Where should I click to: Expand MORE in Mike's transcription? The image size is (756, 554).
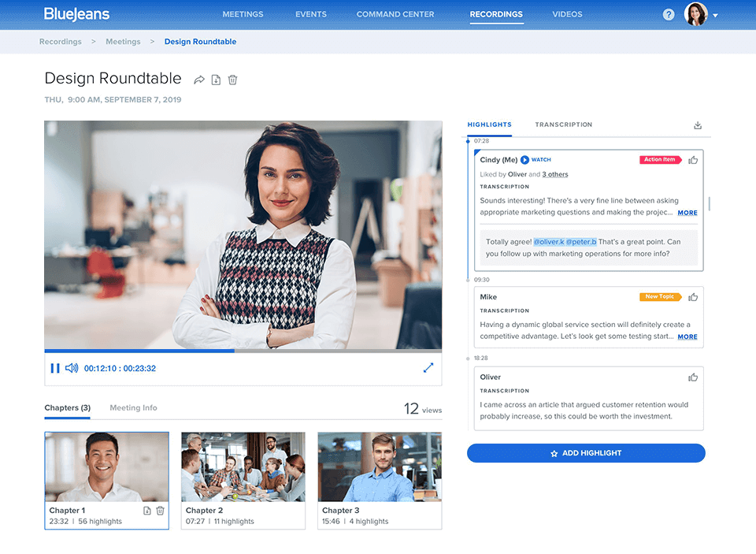click(x=687, y=336)
